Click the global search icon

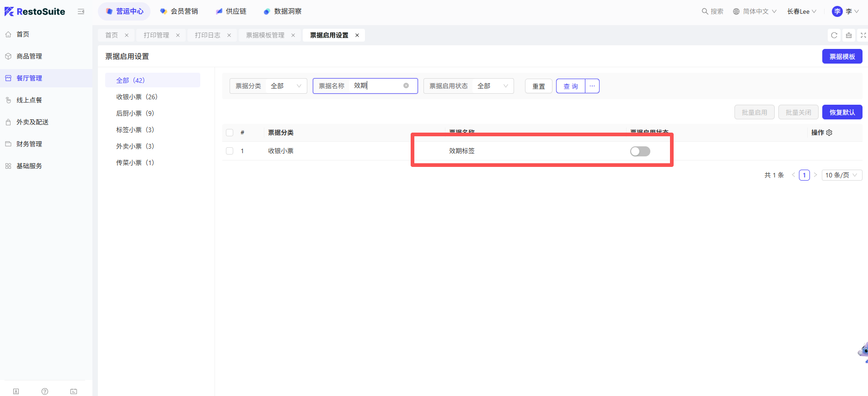[705, 11]
